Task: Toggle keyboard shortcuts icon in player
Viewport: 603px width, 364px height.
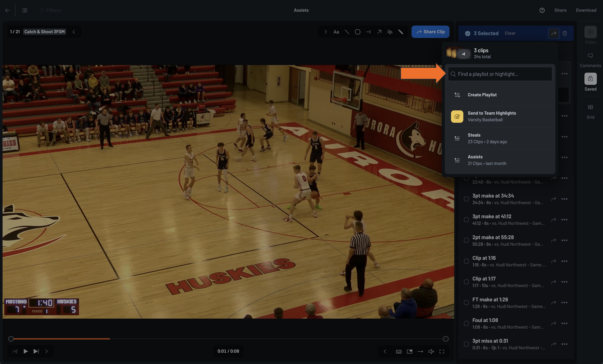Action: tap(399, 351)
